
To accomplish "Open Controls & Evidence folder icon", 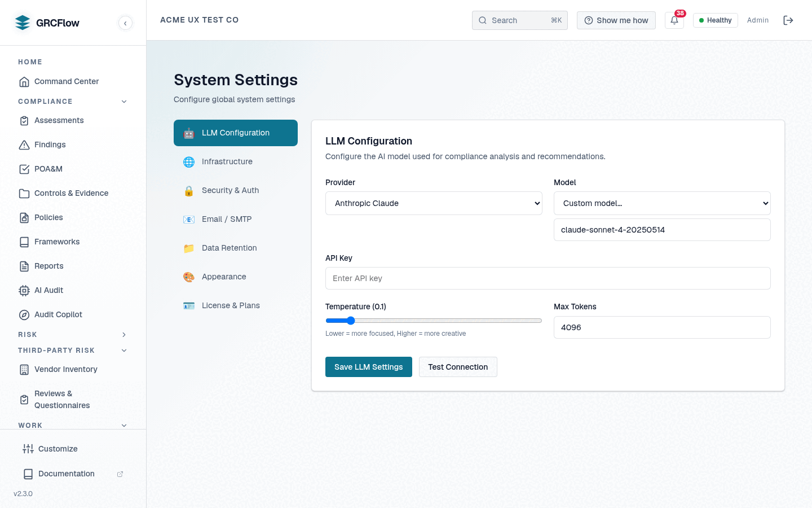I will click(x=24, y=194).
